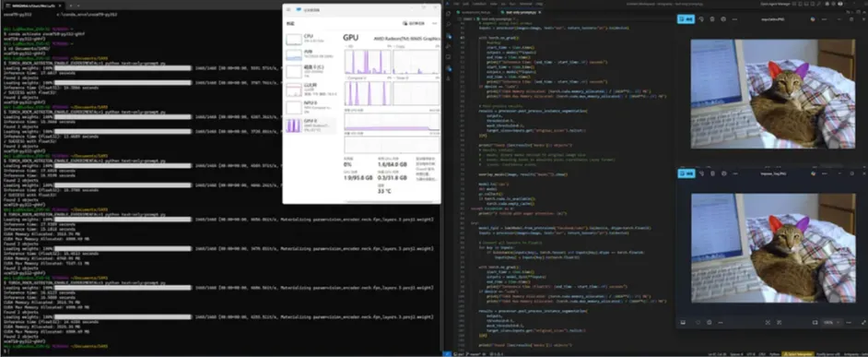Image resolution: width=868 pixels, height=357 pixels.
Task: Open the File menu in VS Code
Action: (456, 4)
